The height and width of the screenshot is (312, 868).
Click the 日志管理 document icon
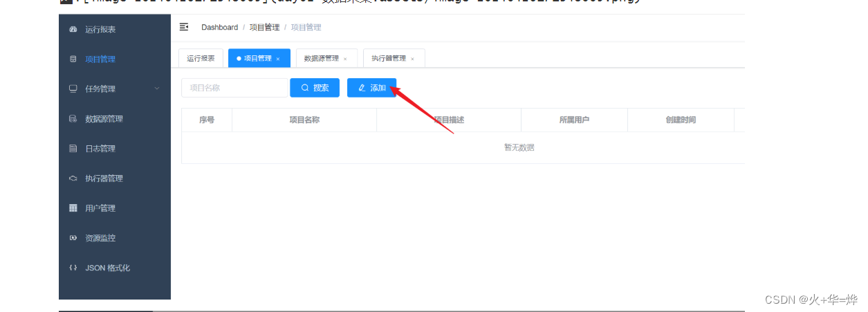(73, 149)
